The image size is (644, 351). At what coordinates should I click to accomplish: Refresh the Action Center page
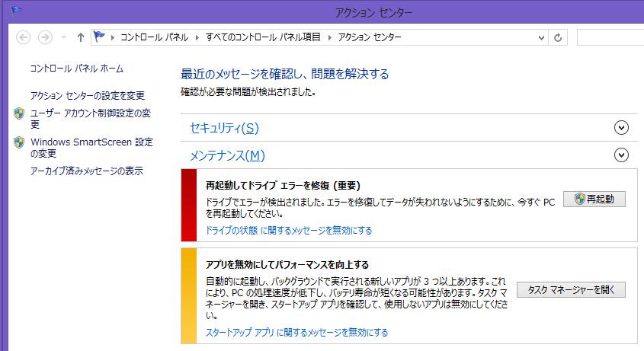click(558, 37)
